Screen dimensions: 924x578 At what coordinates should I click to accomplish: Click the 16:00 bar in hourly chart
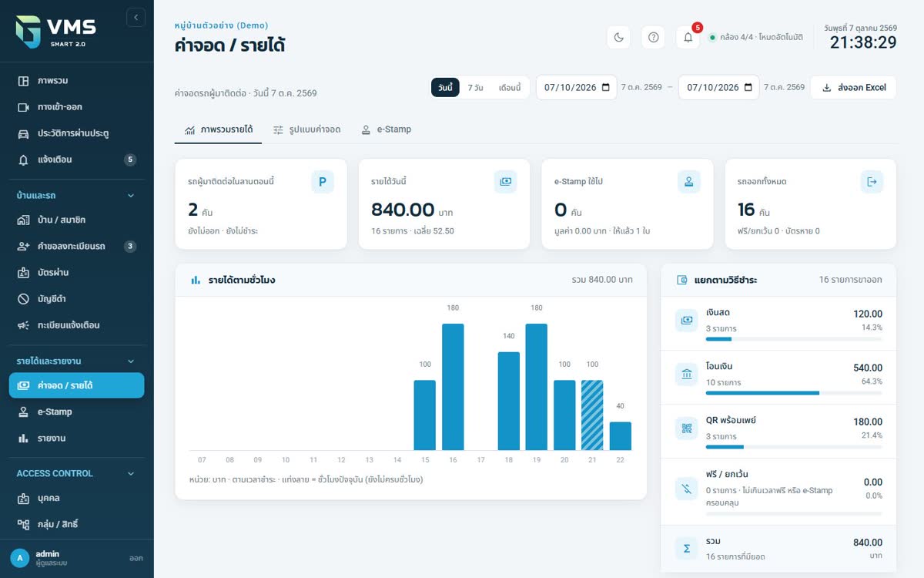click(453, 387)
